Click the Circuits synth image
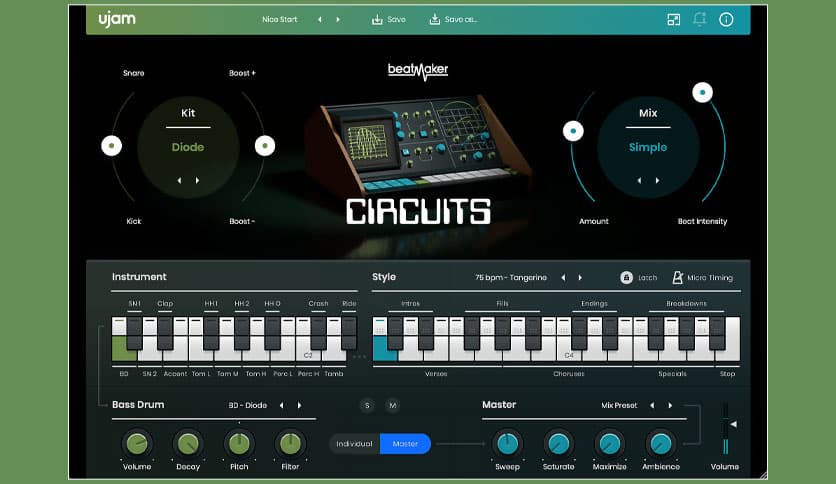This screenshot has height=484, width=836. tap(417, 144)
